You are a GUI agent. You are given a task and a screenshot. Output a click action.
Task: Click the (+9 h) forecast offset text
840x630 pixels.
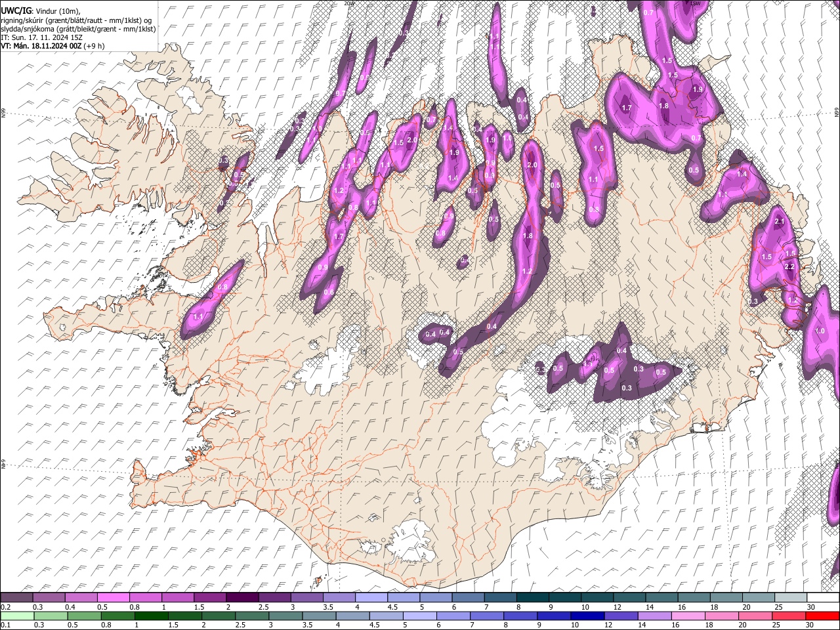(x=94, y=46)
